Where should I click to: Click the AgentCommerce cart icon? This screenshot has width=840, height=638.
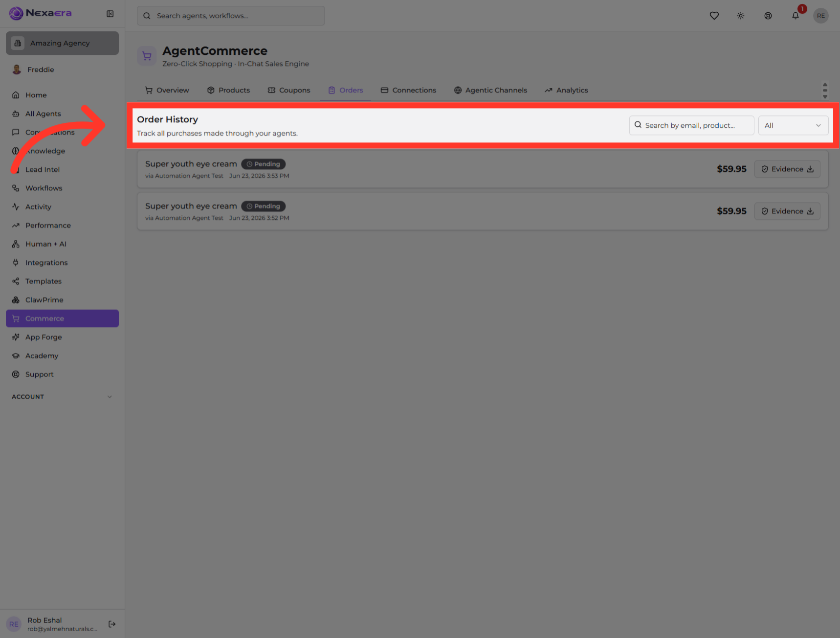tap(147, 56)
